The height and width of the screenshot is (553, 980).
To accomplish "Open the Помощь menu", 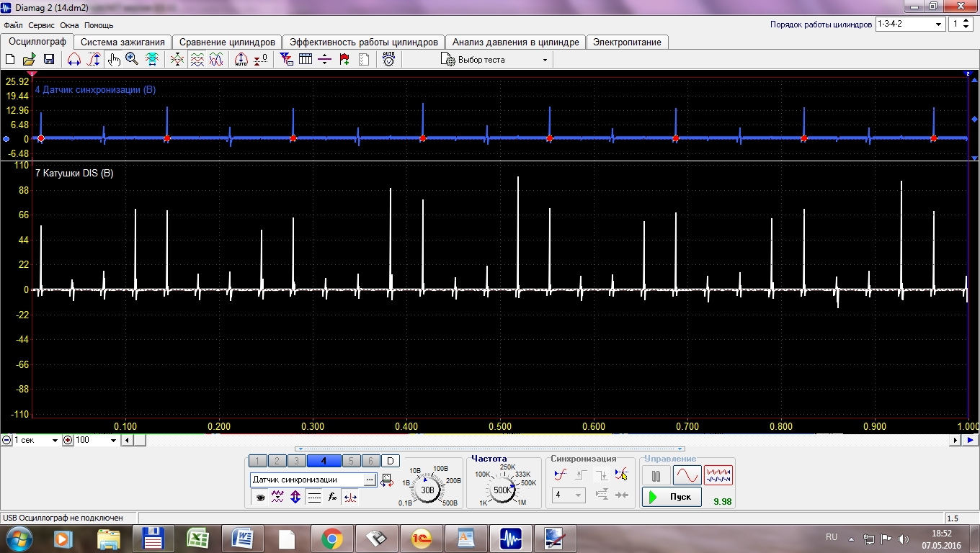I will (99, 25).
